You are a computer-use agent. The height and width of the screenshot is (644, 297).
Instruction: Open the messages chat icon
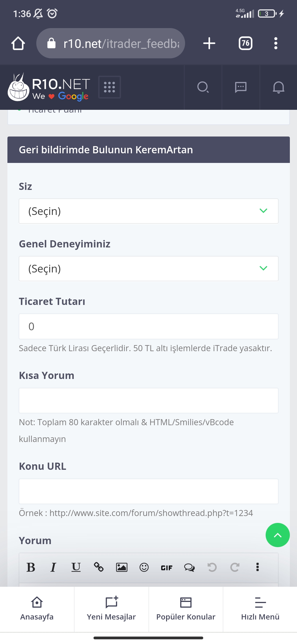pyautogui.click(x=241, y=87)
